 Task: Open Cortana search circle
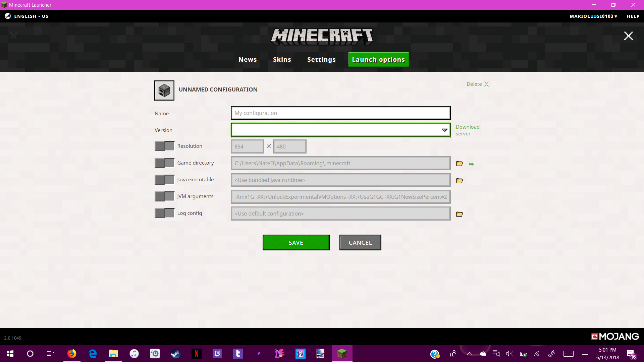(30, 354)
